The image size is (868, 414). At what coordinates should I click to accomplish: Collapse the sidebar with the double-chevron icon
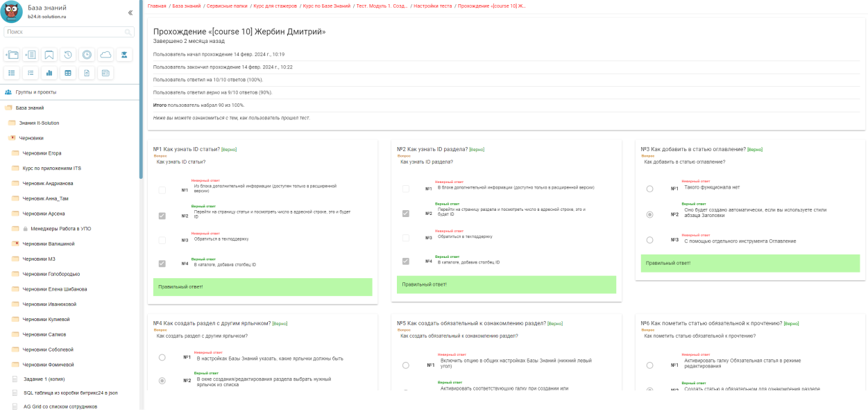click(x=130, y=12)
